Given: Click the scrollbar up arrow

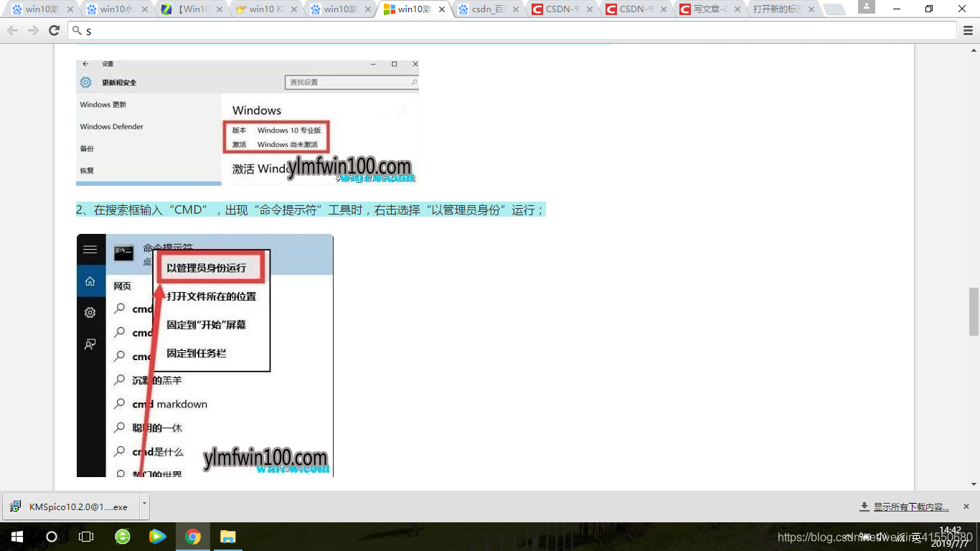Looking at the screenshot, I should tap(974, 50).
